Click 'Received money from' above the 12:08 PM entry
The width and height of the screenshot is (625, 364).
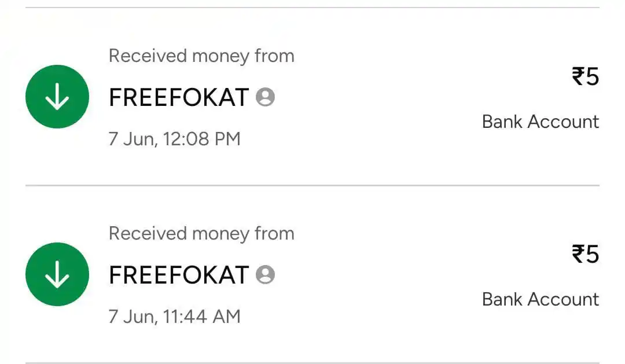click(201, 56)
